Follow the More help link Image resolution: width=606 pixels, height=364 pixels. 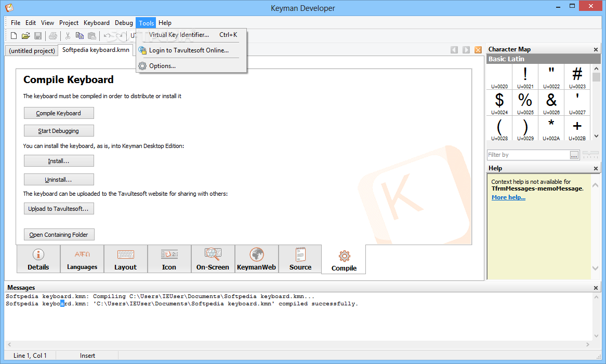tap(508, 197)
